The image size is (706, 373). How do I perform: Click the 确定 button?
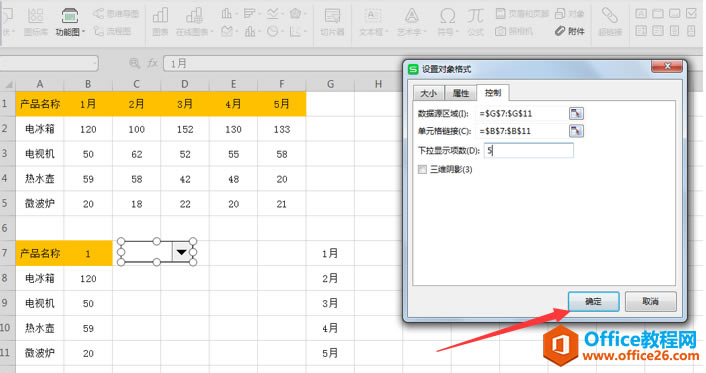point(593,301)
